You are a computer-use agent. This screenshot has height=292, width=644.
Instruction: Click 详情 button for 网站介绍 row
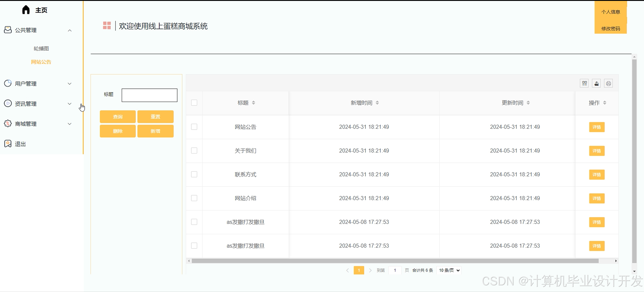pyautogui.click(x=597, y=198)
